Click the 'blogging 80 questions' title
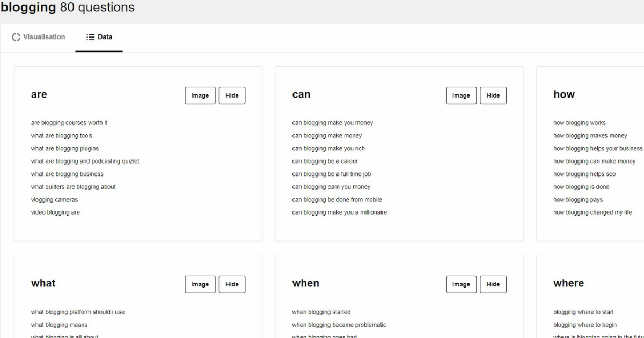 tap(68, 8)
